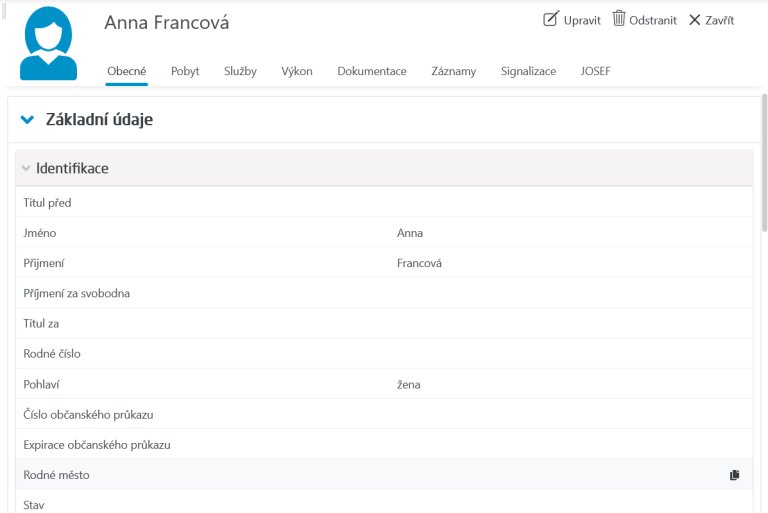Open the Obecné tab
Viewport: 768px width, 513px height.
pos(126,72)
